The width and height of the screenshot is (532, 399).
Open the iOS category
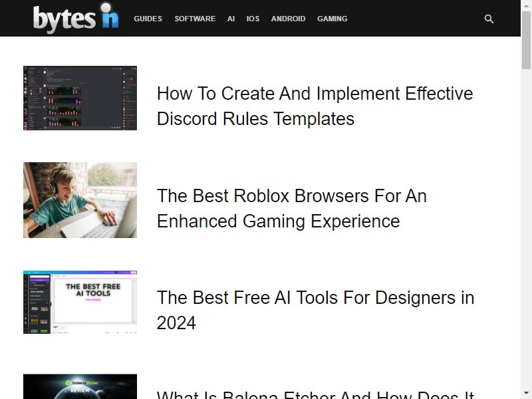pos(253,19)
